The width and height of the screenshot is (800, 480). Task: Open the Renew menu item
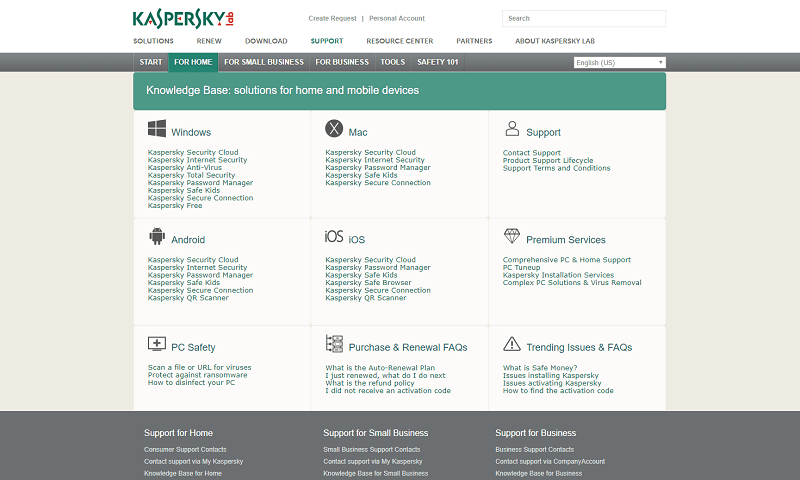[209, 41]
